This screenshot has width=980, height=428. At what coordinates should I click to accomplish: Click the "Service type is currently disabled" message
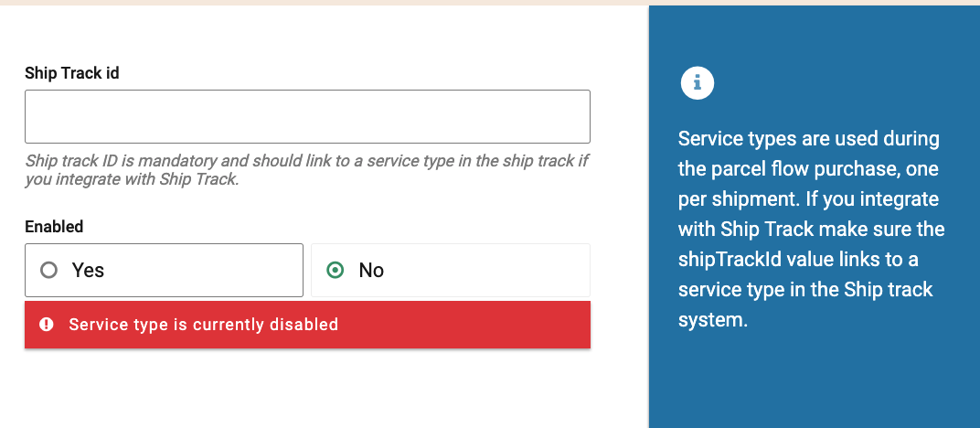point(204,325)
